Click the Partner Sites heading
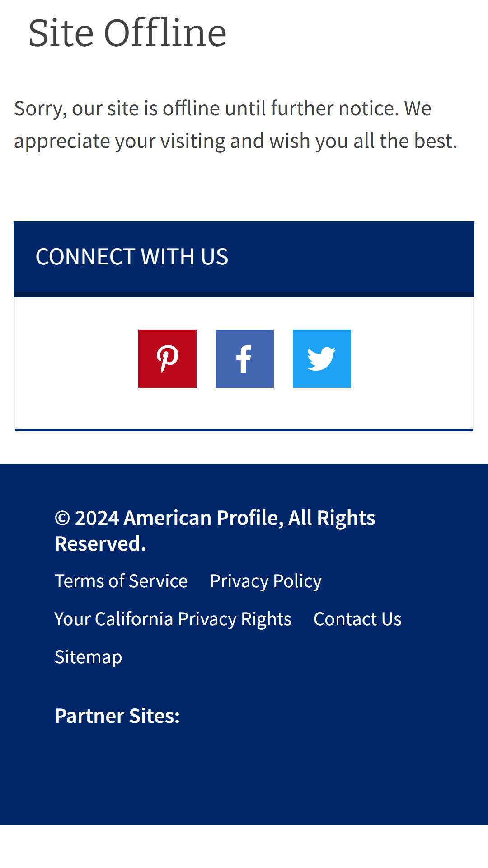 pos(117,716)
